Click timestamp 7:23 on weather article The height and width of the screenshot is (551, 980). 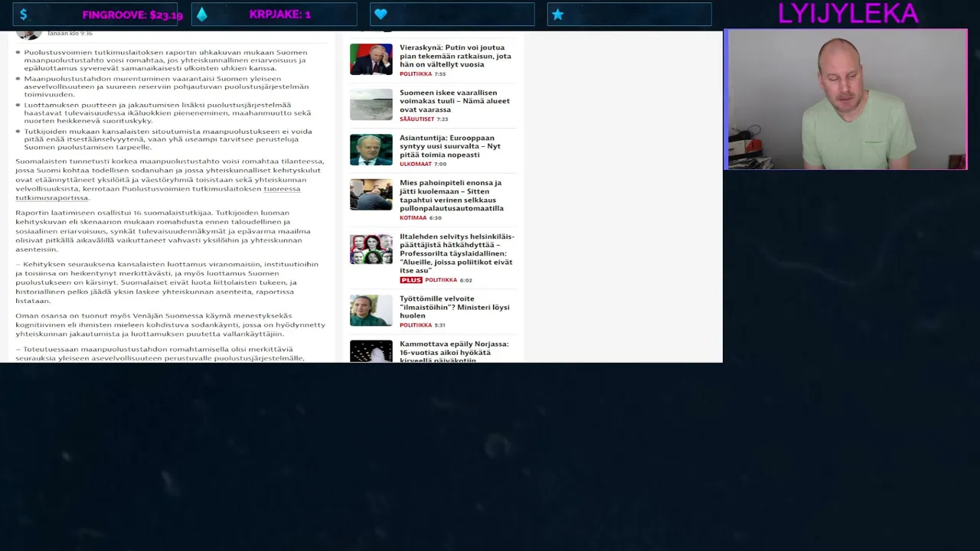[443, 119]
